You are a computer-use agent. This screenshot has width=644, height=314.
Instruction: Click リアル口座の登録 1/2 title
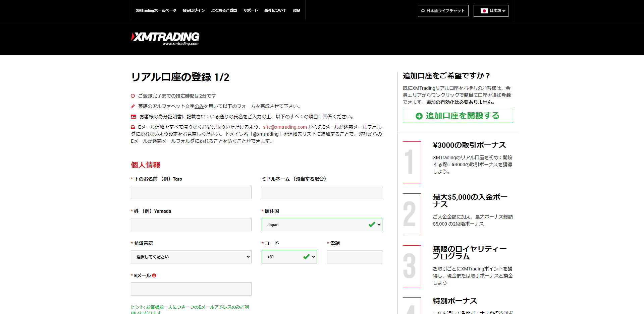tap(180, 77)
